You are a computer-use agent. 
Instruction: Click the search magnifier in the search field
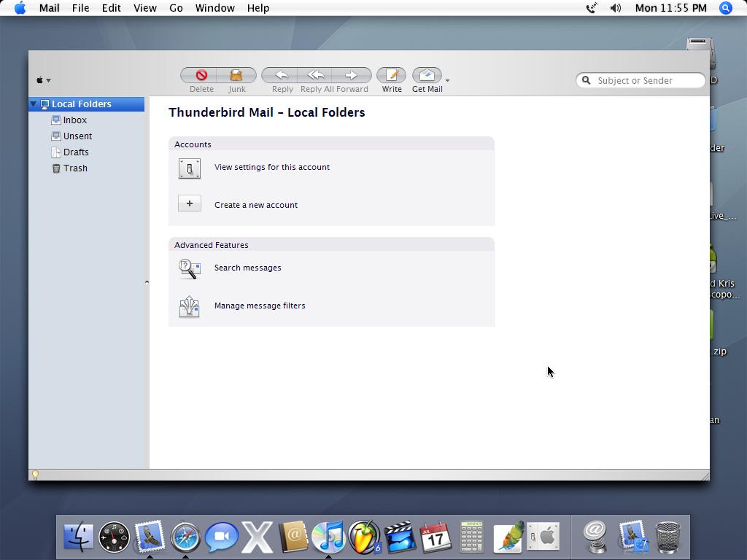click(x=587, y=80)
